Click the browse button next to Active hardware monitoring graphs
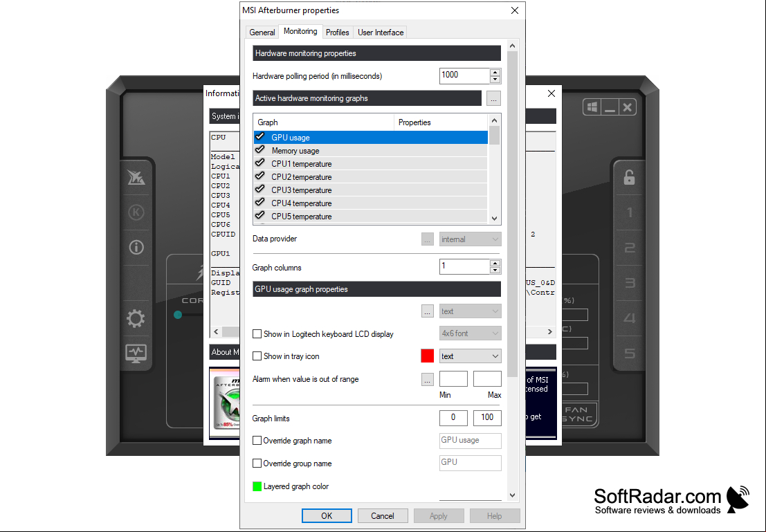The width and height of the screenshot is (766, 532). click(493, 98)
